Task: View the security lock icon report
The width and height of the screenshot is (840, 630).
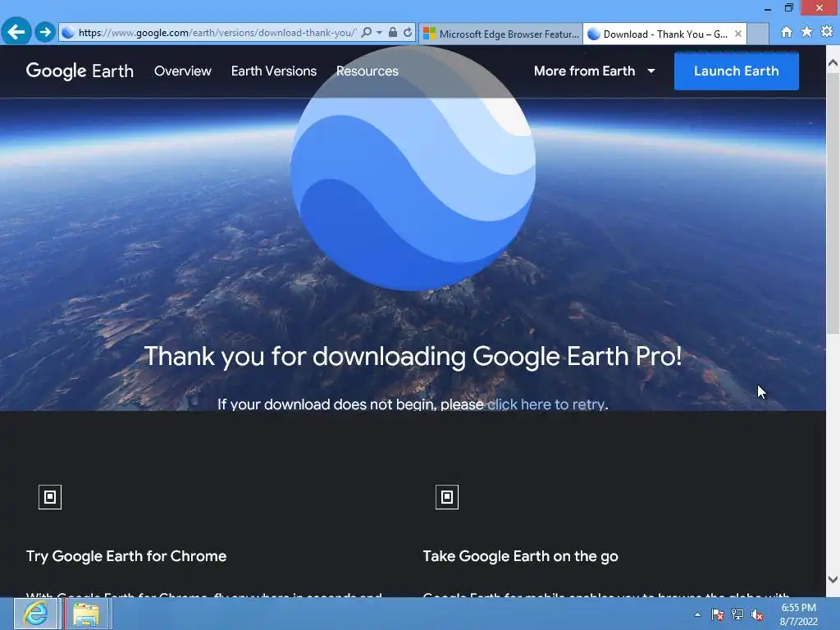Action: 393,33
